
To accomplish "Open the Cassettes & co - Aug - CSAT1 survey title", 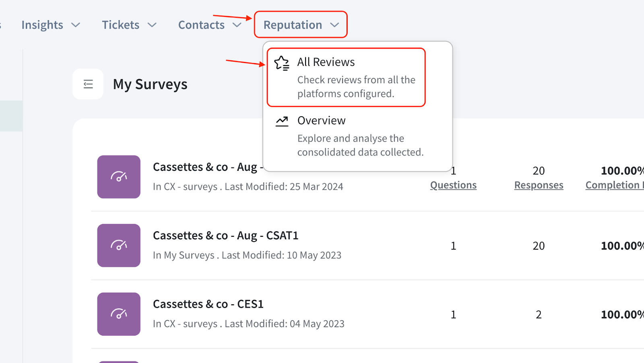I will point(225,236).
